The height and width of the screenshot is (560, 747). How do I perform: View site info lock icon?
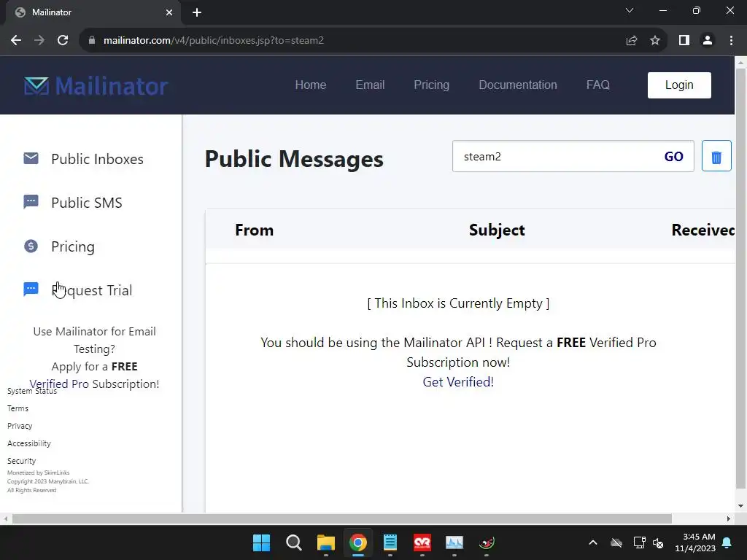pyautogui.click(x=92, y=41)
